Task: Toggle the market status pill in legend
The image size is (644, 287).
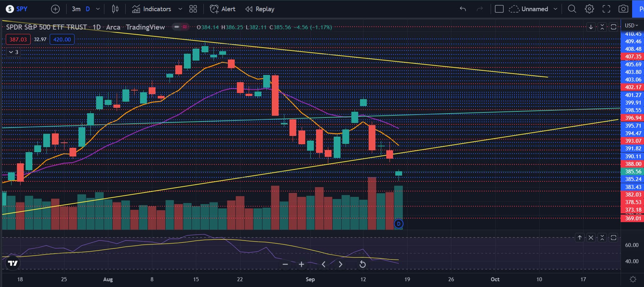Action: [x=181, y=27]
